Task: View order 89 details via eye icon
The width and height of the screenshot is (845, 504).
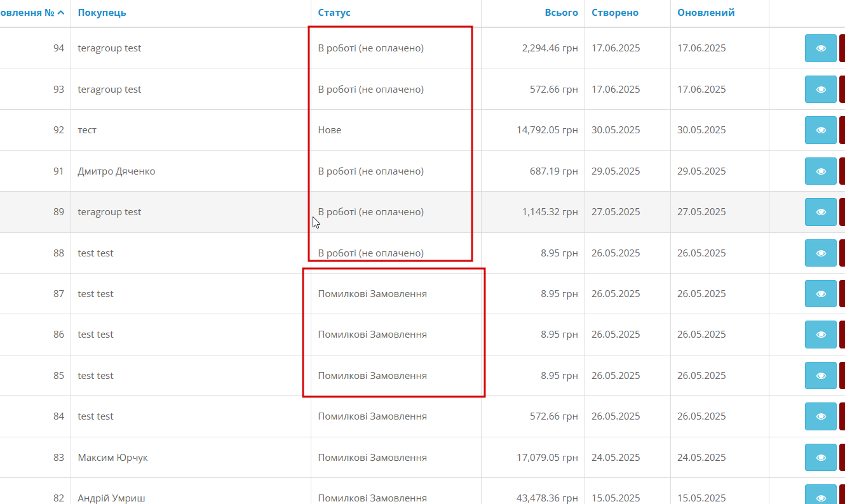Action: [821, 212]
